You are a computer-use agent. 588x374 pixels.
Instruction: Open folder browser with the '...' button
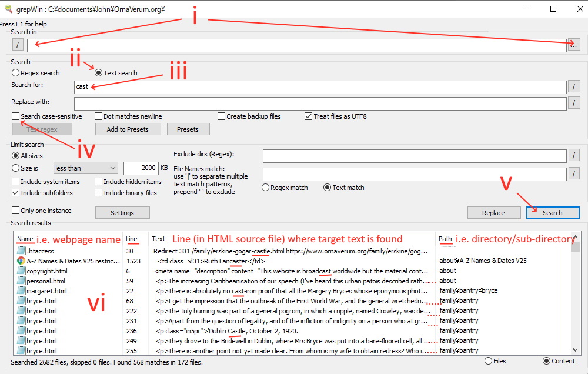tap(574, 45)
